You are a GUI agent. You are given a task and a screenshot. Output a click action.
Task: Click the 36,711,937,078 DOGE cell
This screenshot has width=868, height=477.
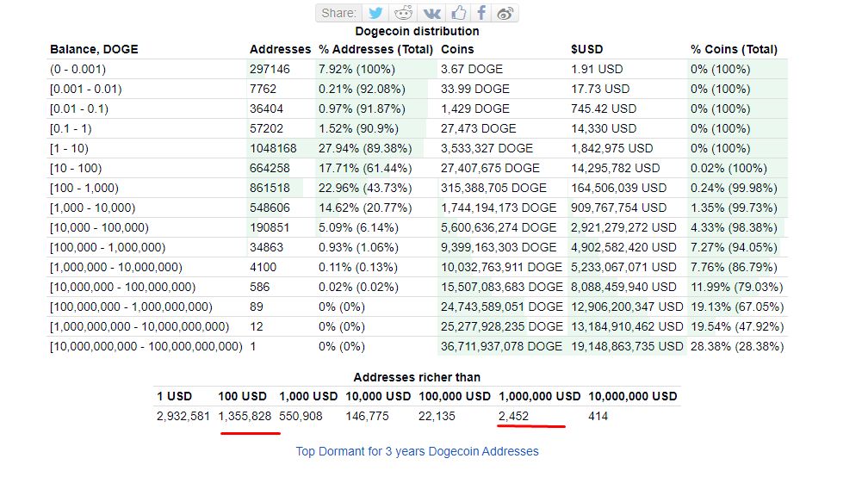[x=501, y=346]
